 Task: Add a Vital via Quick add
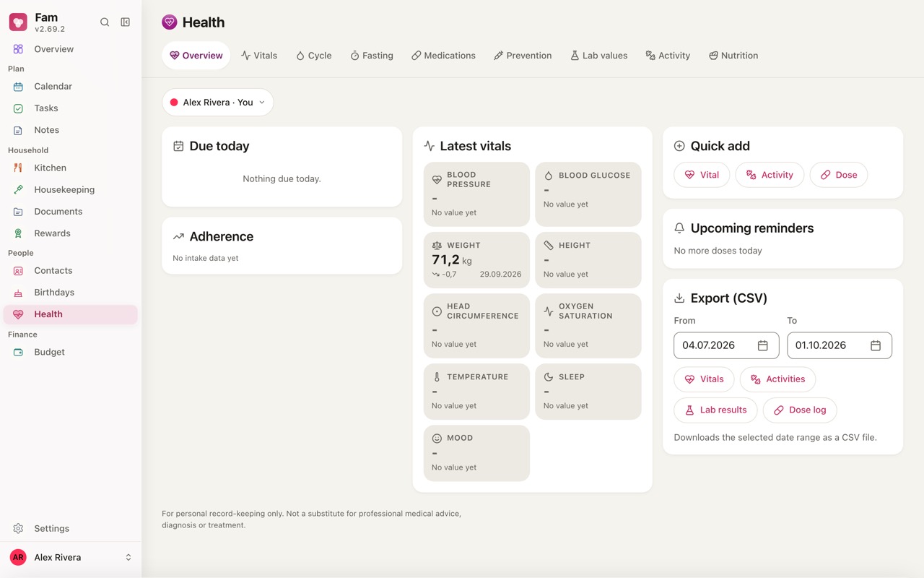point(702,175)
